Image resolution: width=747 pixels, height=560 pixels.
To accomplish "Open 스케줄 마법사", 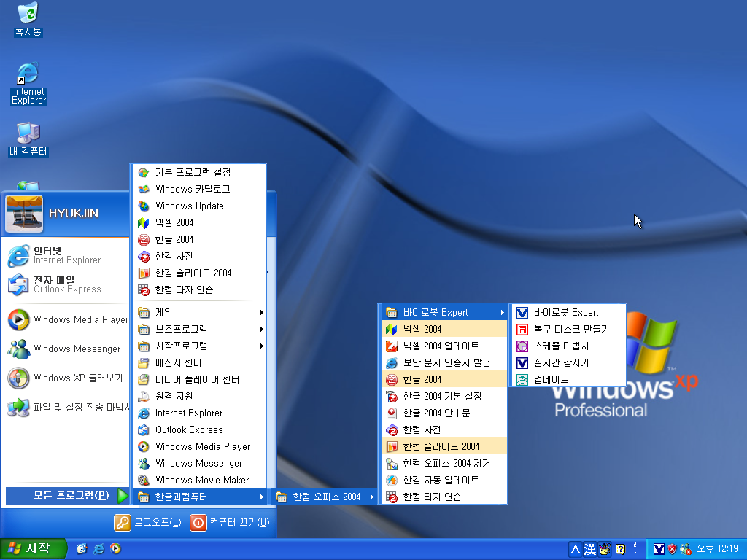I will (569, 346).
